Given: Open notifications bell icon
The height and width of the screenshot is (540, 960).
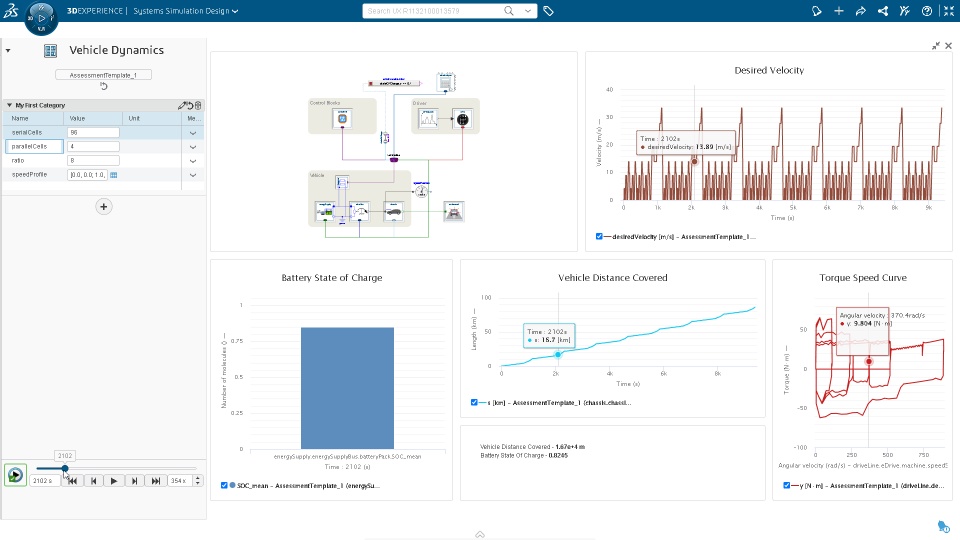Looking at the screenshot, I should tap(817, 11).
